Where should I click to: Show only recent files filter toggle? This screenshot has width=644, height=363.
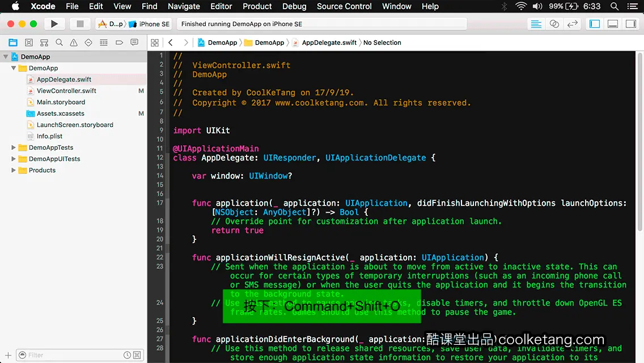click(128, 355)
